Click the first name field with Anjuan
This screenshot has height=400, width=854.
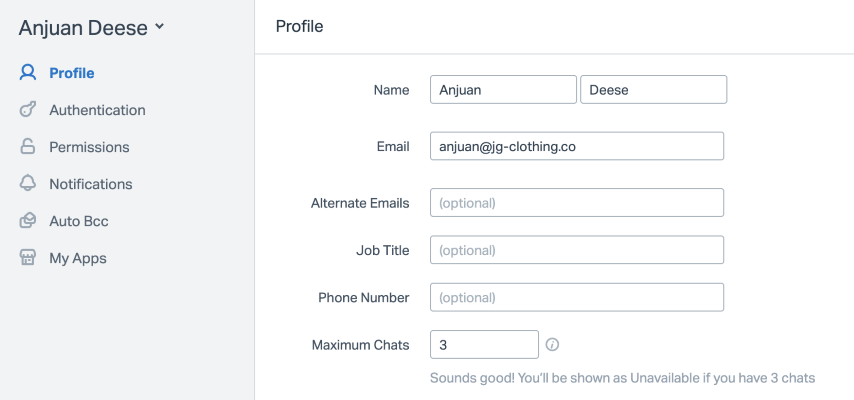[503, 90]
